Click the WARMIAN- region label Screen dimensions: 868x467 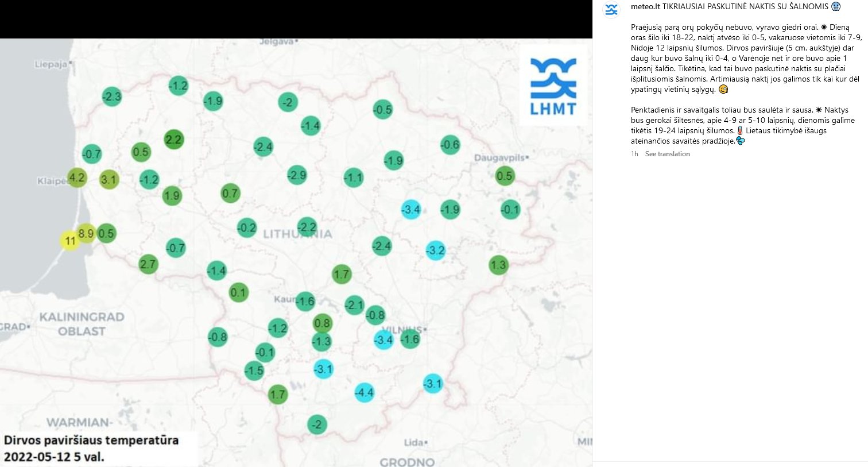(x=80, y=423)
